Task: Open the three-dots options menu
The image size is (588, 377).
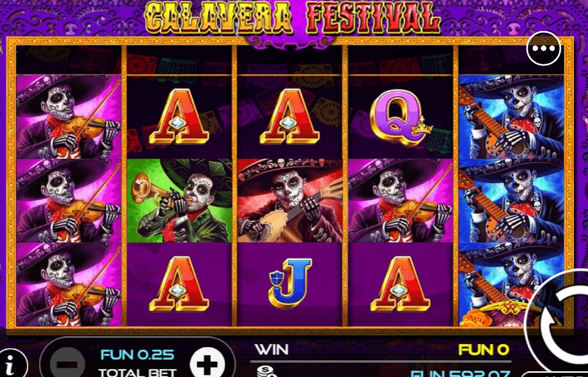Action: coord(543,48)
